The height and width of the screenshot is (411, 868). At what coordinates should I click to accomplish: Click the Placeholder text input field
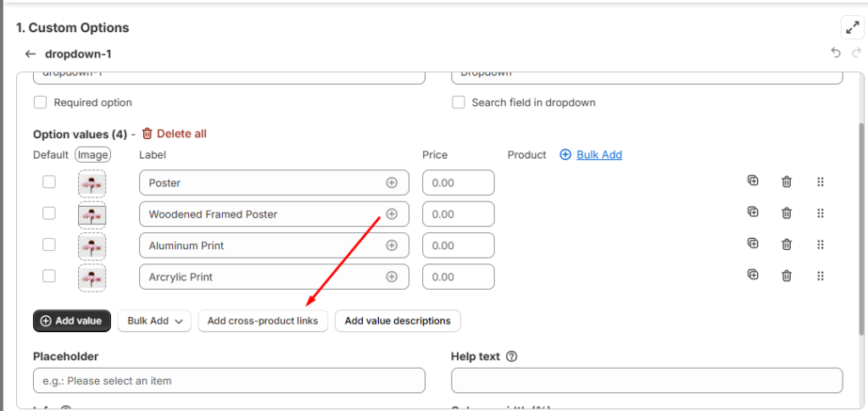click(x=229, y=380)
